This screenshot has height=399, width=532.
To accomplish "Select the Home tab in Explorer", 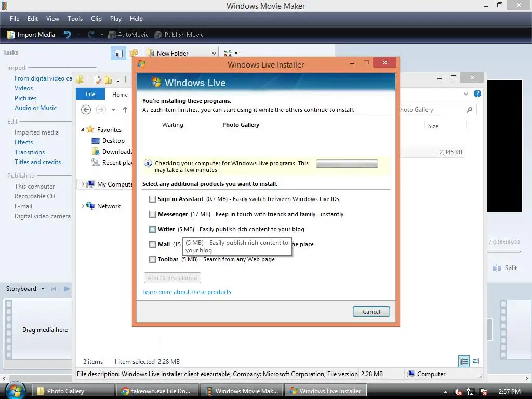I will pyautogui.click(x=120, y=95).
